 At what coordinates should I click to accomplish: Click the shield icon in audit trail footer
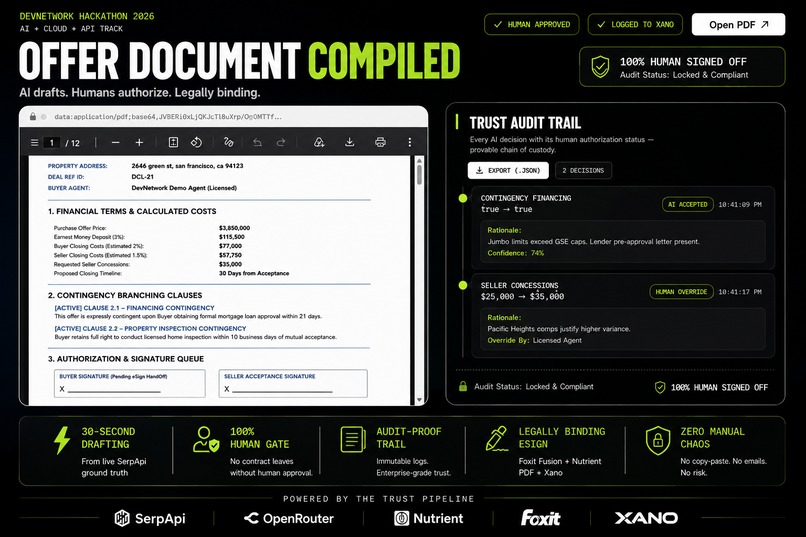click(x=660, y=387)
